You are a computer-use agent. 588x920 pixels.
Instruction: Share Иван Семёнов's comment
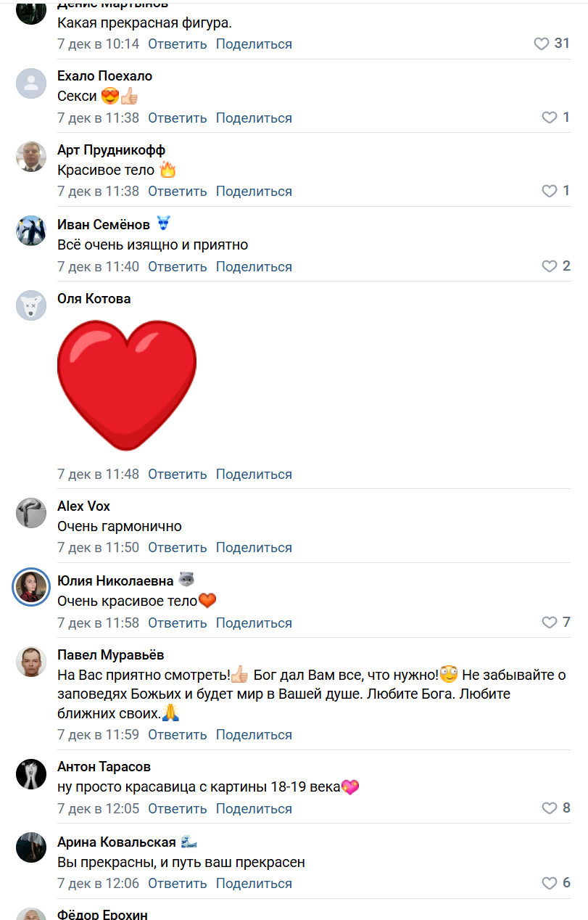pos(254,266)
